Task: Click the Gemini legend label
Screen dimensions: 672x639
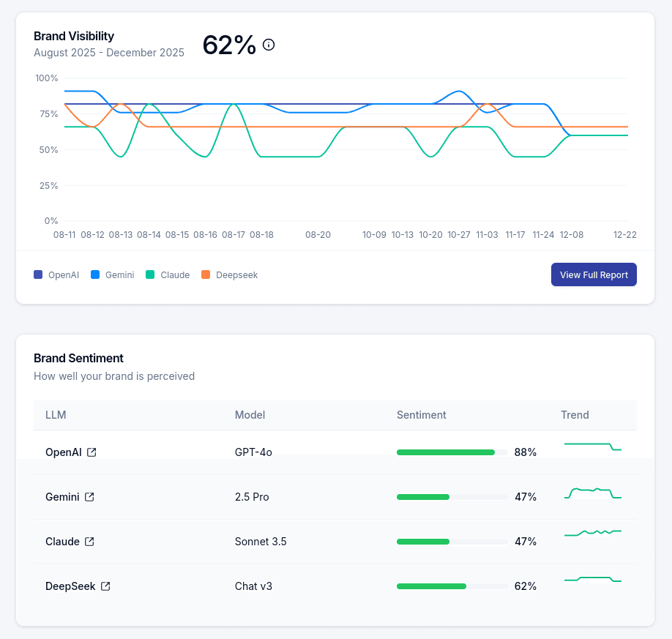Action: (119, 275)
